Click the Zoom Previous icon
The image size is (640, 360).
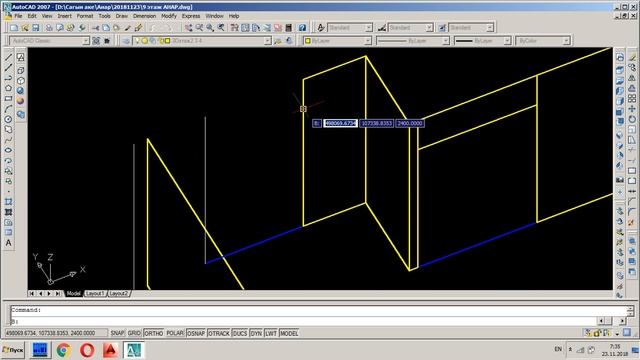click(x=221, y=28)
